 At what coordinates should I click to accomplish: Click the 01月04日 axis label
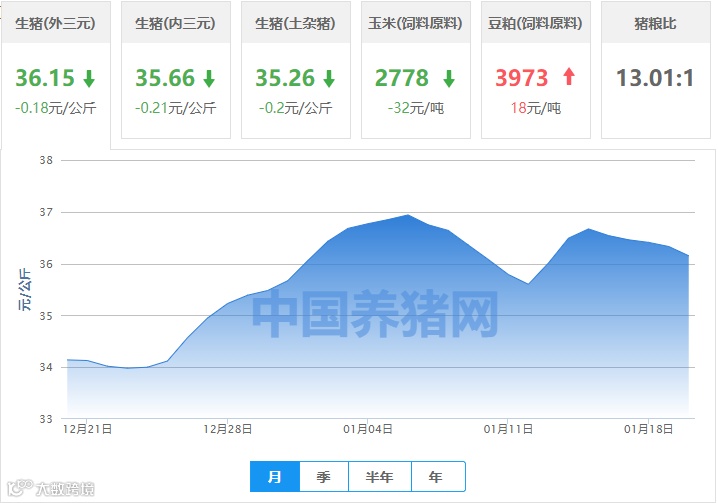(x=368, y=429)
